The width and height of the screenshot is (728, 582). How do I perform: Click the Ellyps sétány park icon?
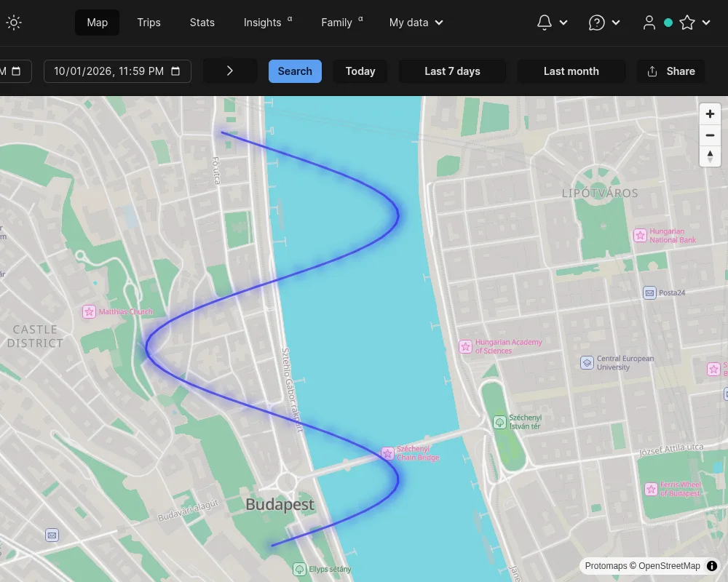299,569
